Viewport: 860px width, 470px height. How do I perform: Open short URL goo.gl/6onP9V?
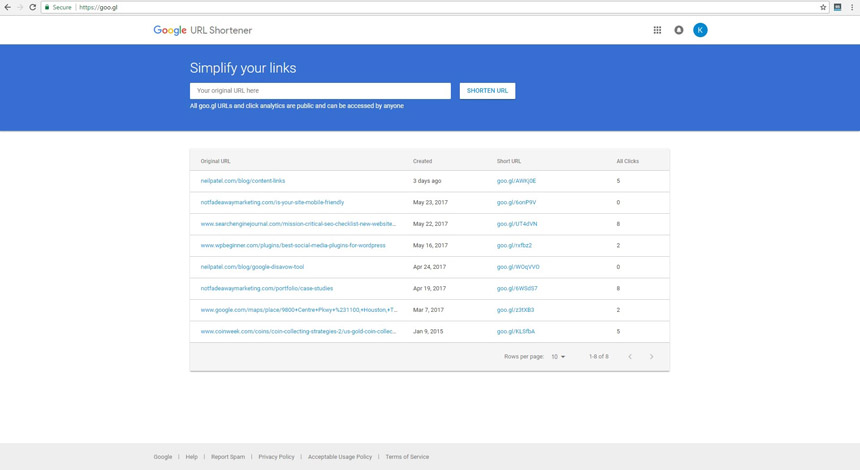(x=516, y=202)
